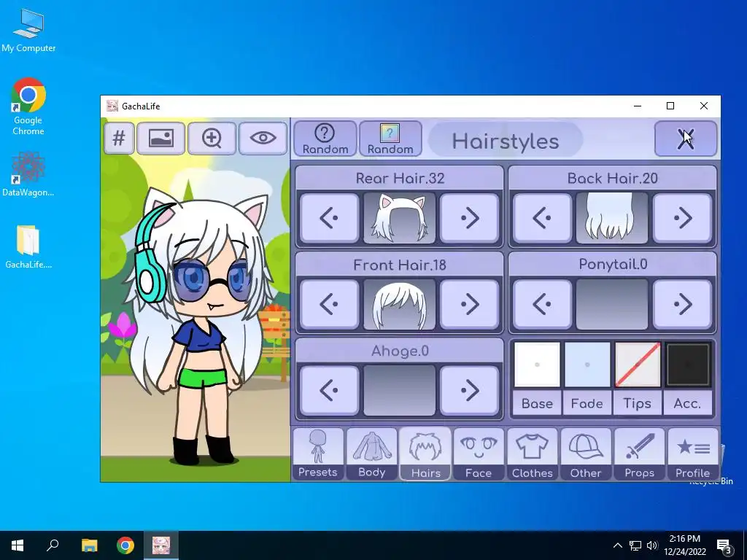Click the GachaLife title bar icon
The height and width of the screenshot is (560, 747).
(112, 106)
